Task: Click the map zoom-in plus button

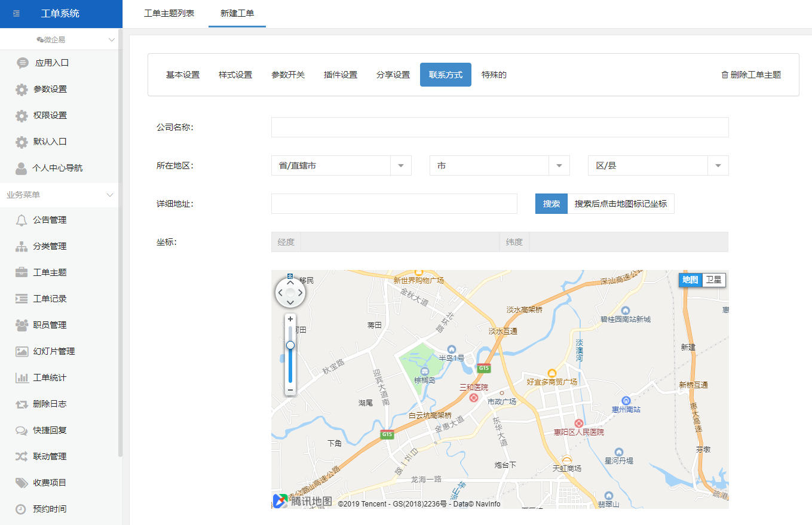Action: tap(290, 319)
